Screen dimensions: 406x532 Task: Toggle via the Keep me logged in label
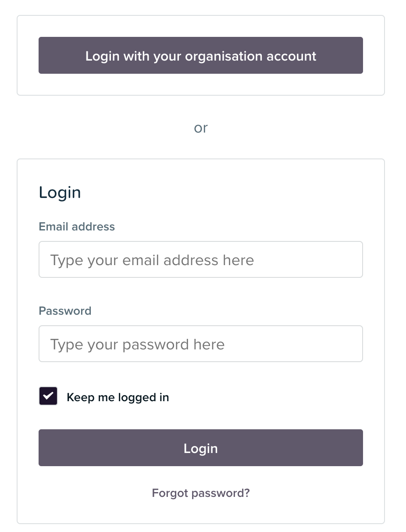tap(118, 397)
